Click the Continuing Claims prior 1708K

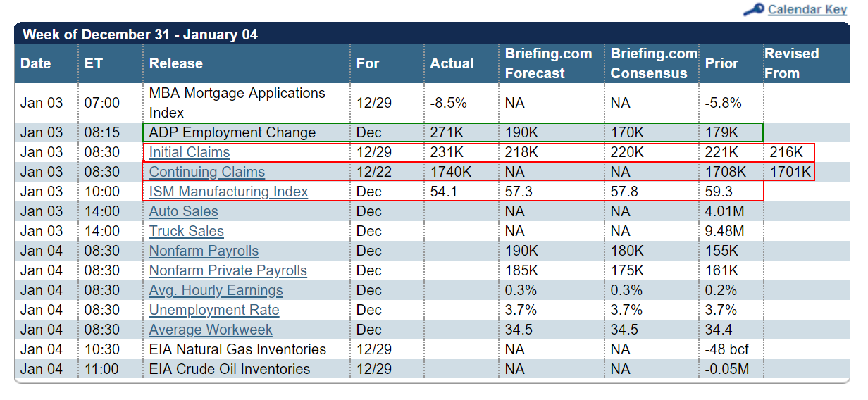click(x=726, y=172)
